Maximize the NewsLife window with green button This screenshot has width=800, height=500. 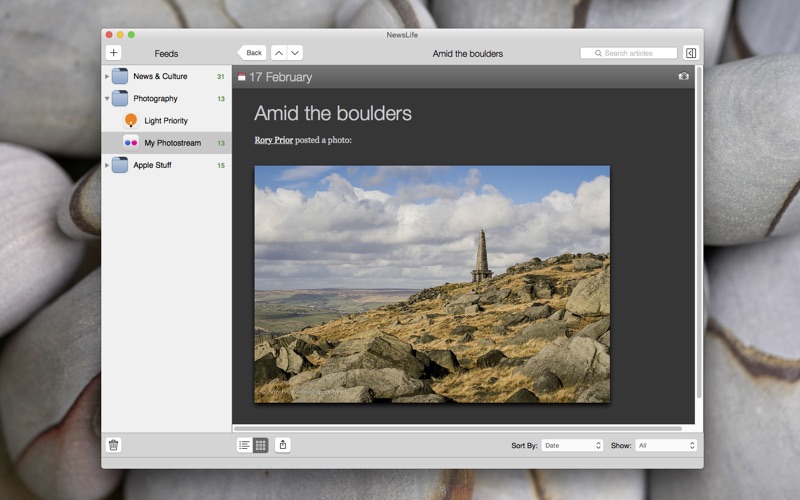tap(131, 35)
